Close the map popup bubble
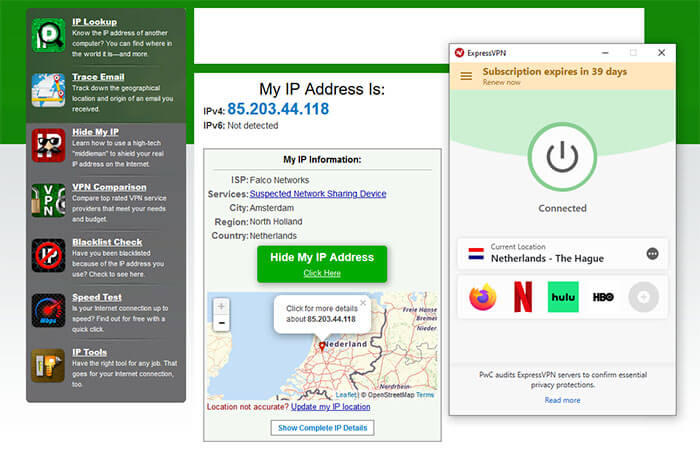Viewport: 700px width, 451px height. 363,303
